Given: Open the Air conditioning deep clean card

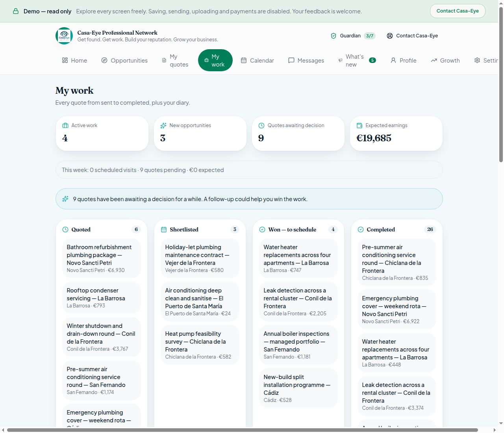Looking at the screenshot, I should (200, 302).
